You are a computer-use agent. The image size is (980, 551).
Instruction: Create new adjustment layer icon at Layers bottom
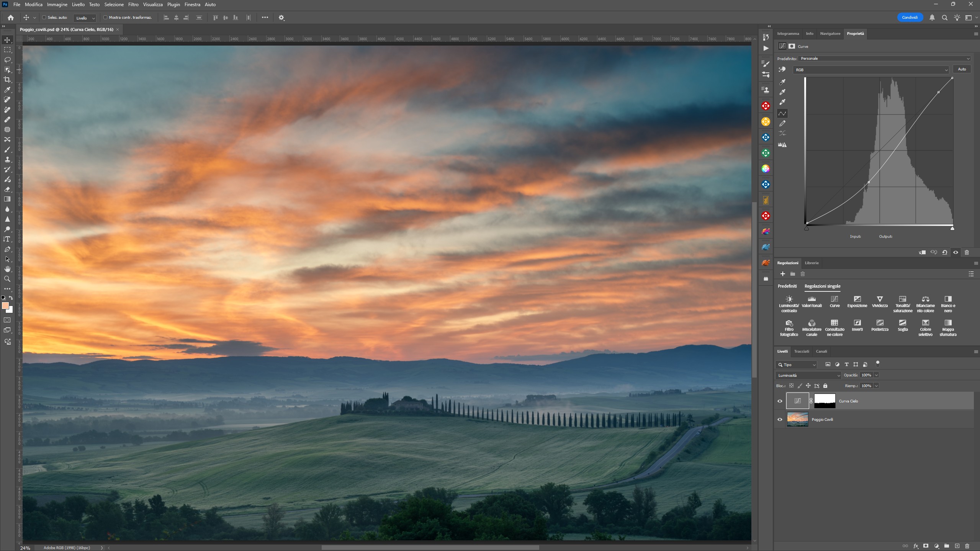coord(936,546)
